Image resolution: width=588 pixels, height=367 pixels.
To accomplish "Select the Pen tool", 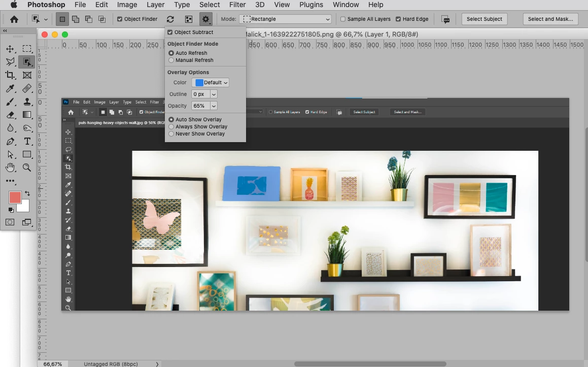I will 10,142.
